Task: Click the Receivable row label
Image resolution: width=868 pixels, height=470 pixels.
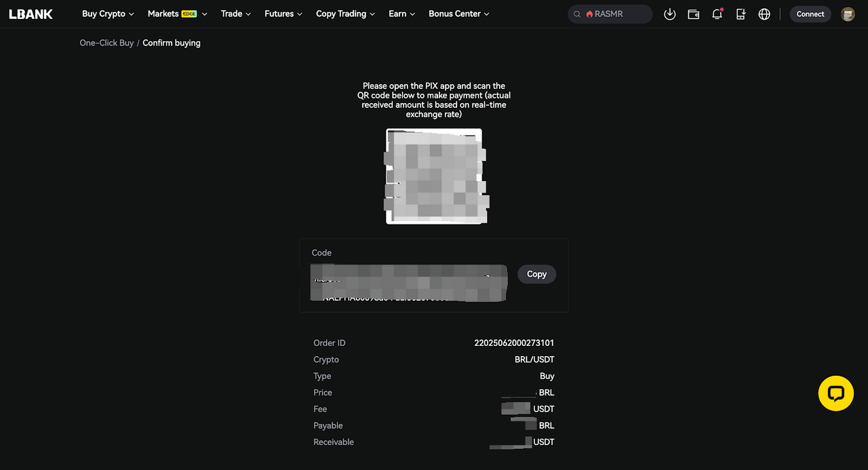Action: pos(334,442)
